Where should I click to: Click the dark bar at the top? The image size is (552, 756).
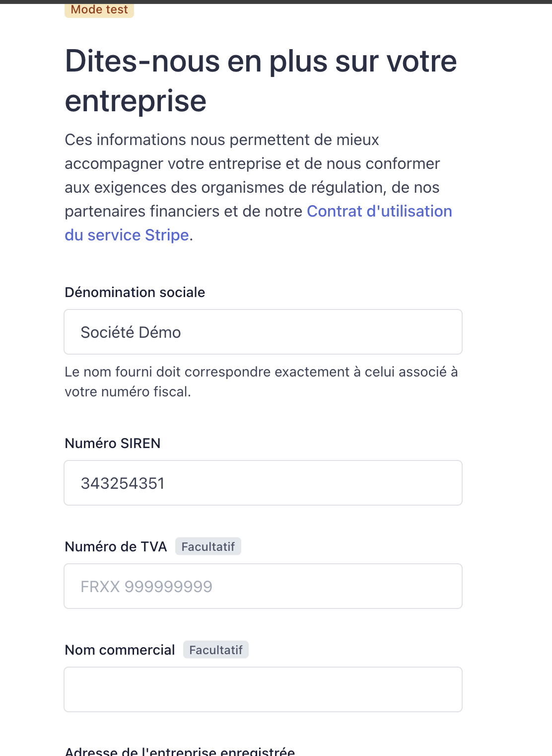[276, 1]
